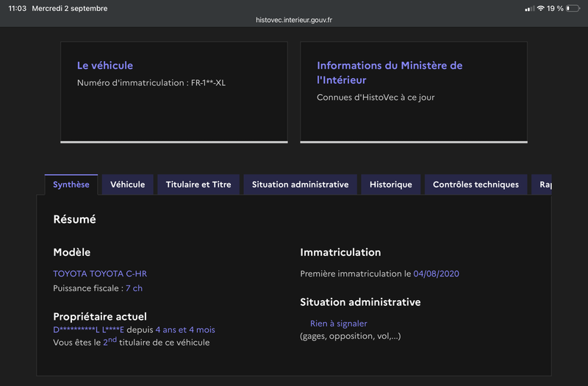Viewport: 588px width, 386px height.
Task: Tap the cellular signal bars icon
Action: pos(529,9)
